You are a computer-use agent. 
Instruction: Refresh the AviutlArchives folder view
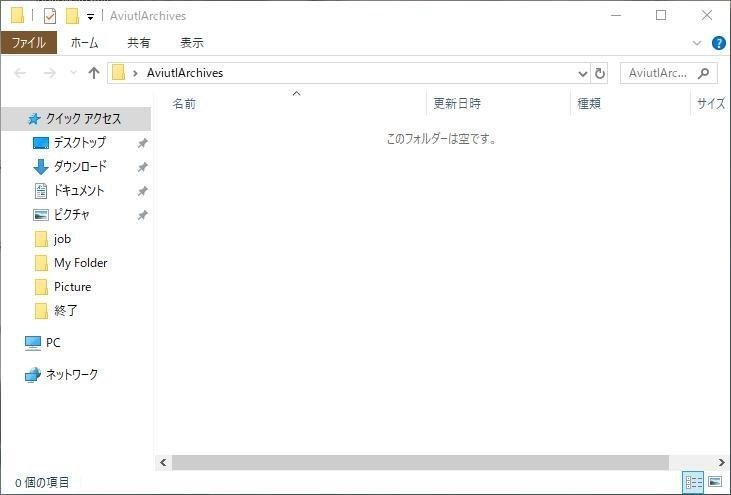pyautogui.click(x=600, y=74)
